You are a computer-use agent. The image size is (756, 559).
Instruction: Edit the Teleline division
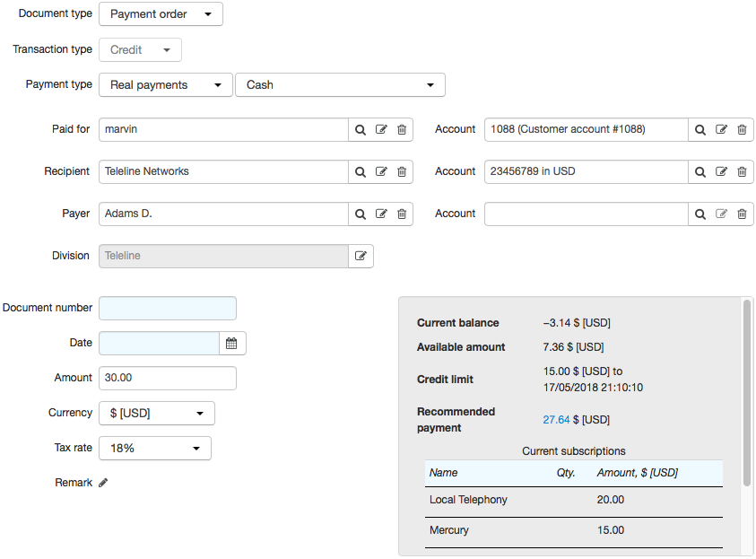coord(361,256)
